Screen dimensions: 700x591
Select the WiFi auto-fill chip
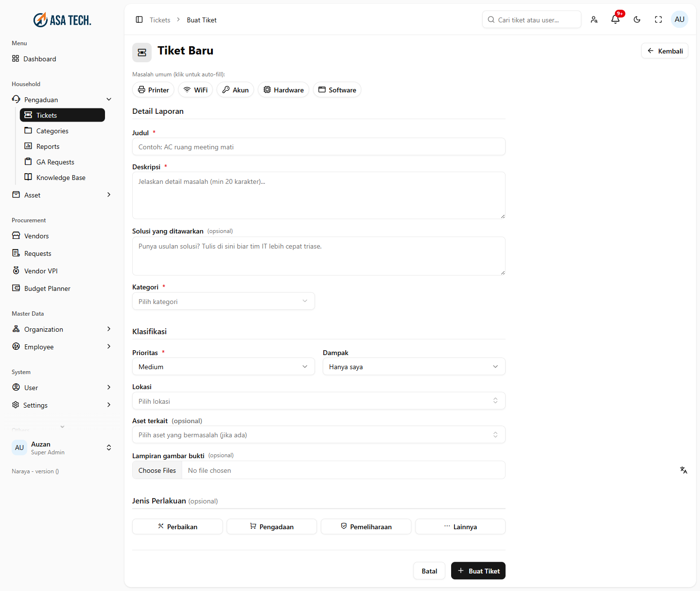(195, 90)
